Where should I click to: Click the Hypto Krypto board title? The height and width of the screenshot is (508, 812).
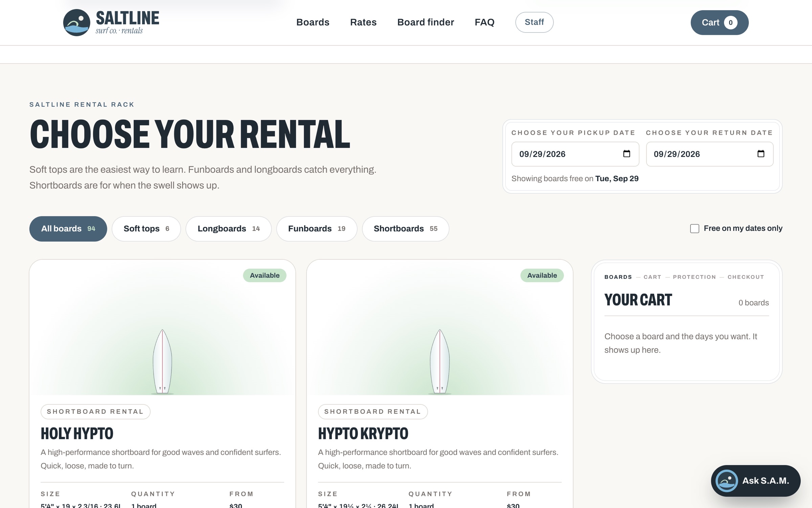363,433
